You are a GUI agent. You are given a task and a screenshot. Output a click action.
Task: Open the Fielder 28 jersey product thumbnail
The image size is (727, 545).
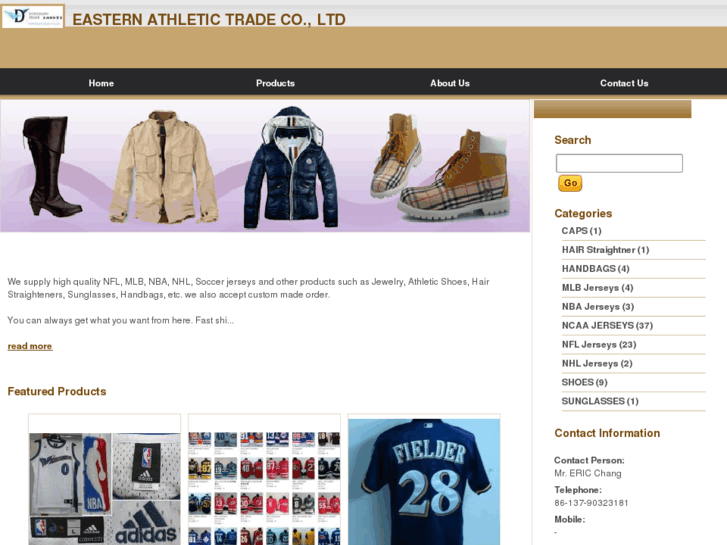(x=424, y=481)
